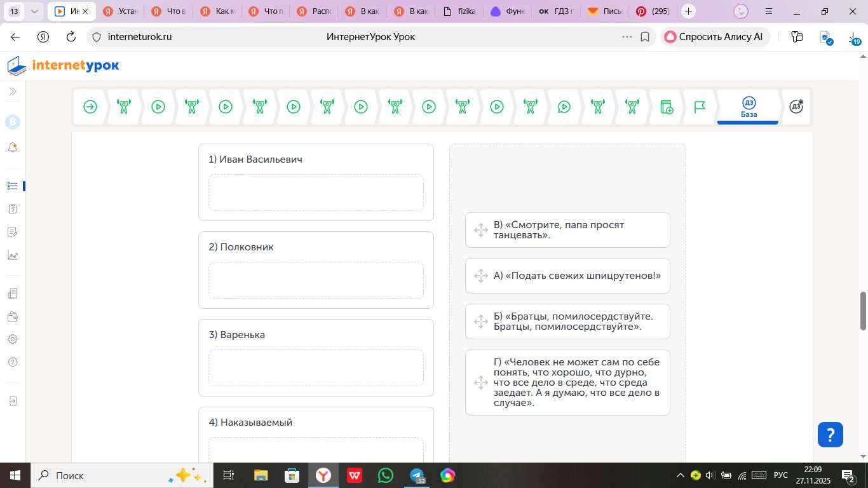Image resolution: width=868 pixels, height=488 pixels.
Task: Open the tab count 13 button
Action: click(14, 11)
